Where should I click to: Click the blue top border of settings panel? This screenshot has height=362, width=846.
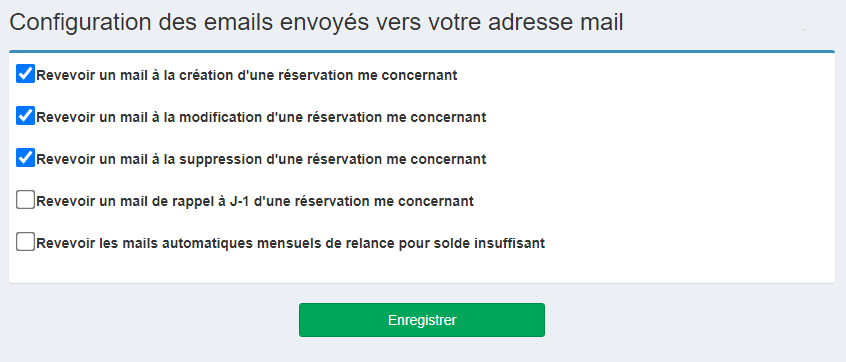point(422,52)
